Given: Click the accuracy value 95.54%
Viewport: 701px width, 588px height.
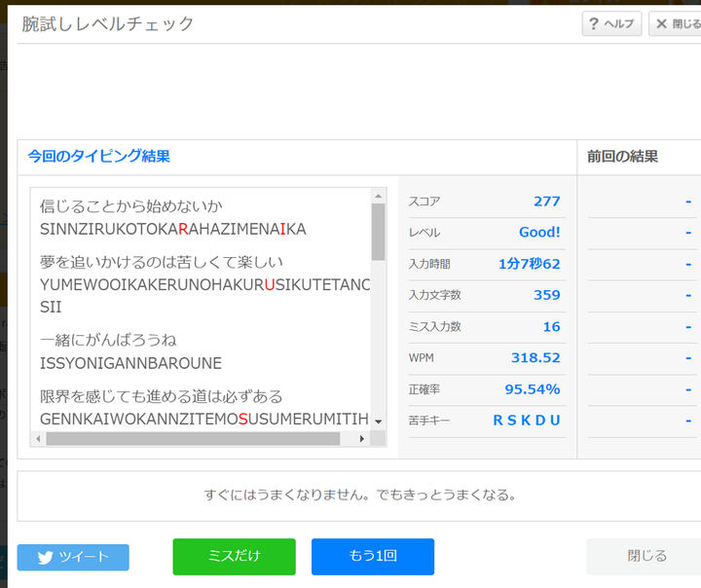Looking at the screenshot, I should 532,389.
